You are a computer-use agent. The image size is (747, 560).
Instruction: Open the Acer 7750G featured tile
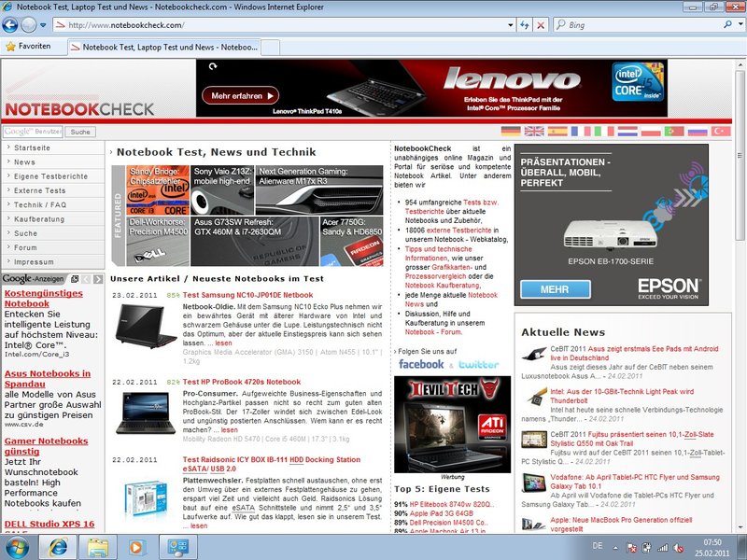point(352,241)
